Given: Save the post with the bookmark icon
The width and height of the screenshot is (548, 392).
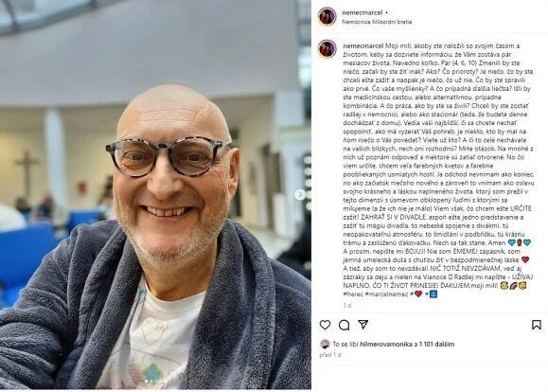Looking at the screenshot, I should click(x=537, y=325).
